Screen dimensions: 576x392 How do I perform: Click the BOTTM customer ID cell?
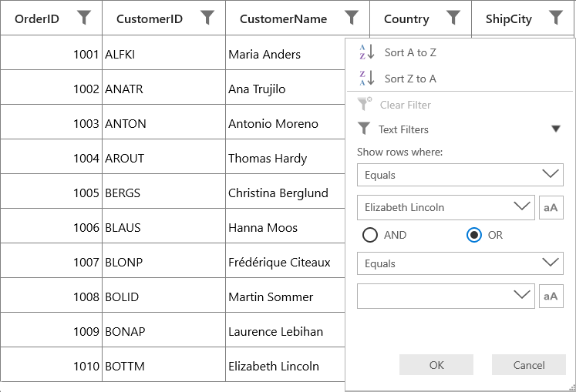[x=163, y=364]
